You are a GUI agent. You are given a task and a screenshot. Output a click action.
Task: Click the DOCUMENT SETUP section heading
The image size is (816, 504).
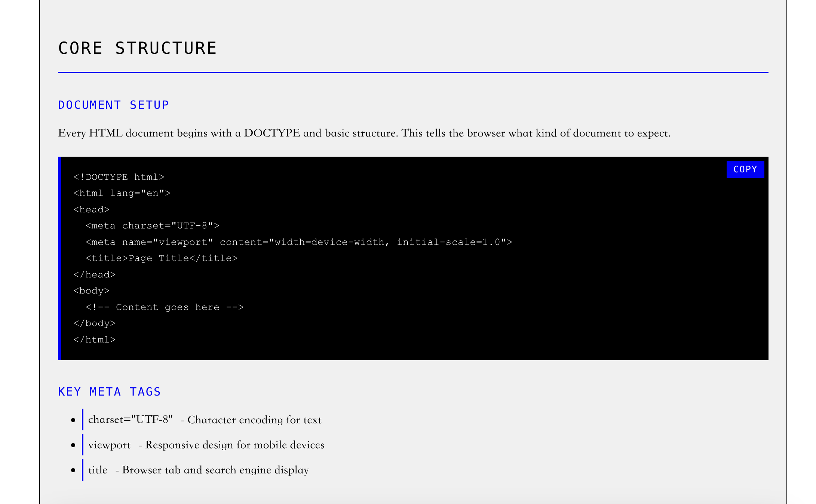point(113,105)
